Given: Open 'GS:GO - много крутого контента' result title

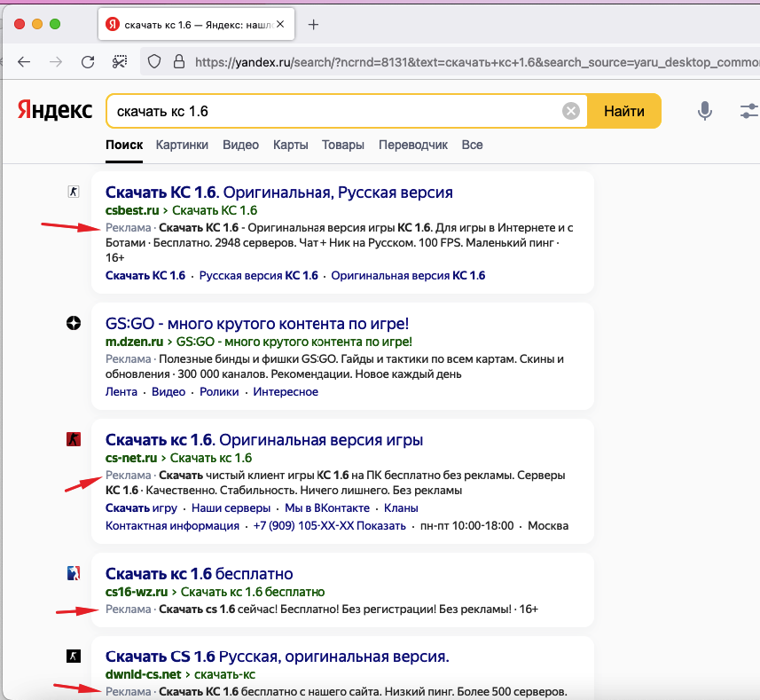Looking at the screenshot, I should click(257, 323).
